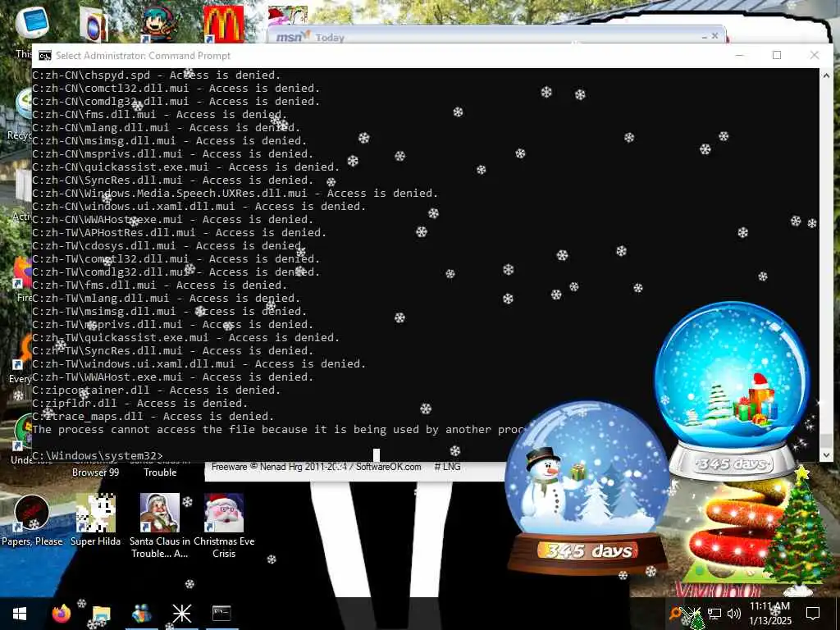
Task: Click the Command Prompt scrollbar up arrow
Action: coord(825,75)
